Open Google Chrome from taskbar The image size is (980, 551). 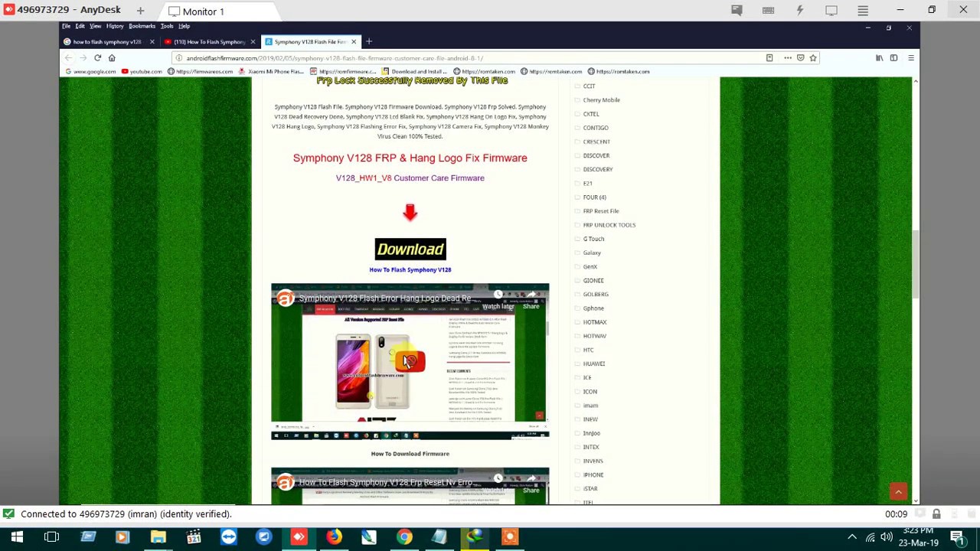[x=404, y=537]
